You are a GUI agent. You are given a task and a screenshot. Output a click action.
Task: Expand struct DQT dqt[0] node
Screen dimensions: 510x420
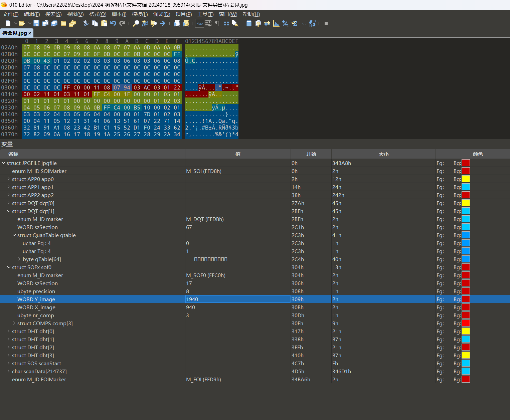point(9,203)
